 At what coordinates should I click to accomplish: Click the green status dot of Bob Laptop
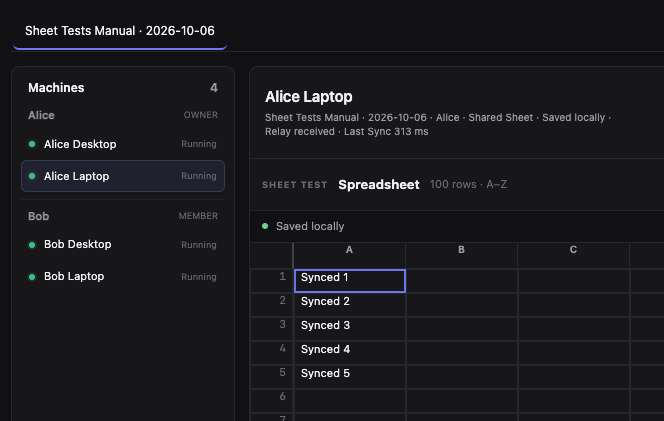pos(32,277)
